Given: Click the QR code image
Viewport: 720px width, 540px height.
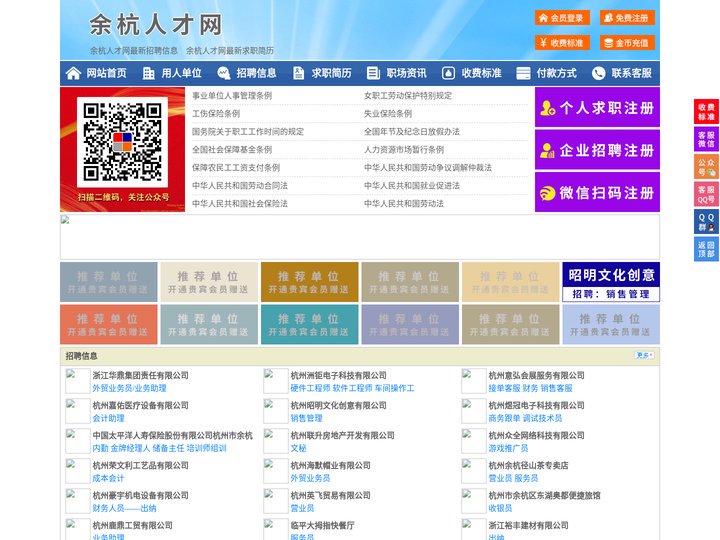Looking at the screenshot, I should [122, 142].
